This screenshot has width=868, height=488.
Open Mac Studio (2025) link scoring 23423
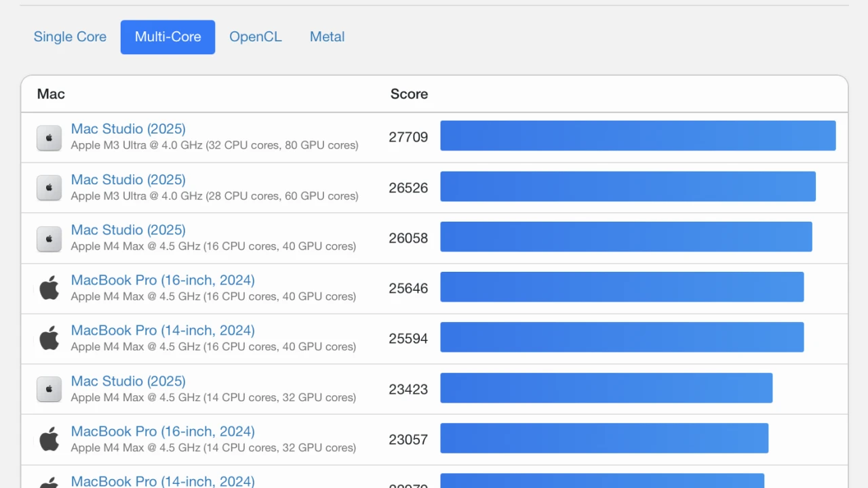[x=128, y=381]
